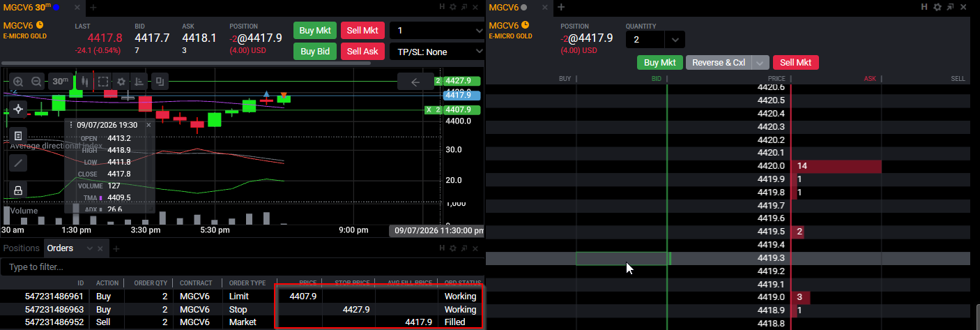Open chart order quantity dropdown showing 1
This screenshot has height=330, width=980.
coord(438,31)
